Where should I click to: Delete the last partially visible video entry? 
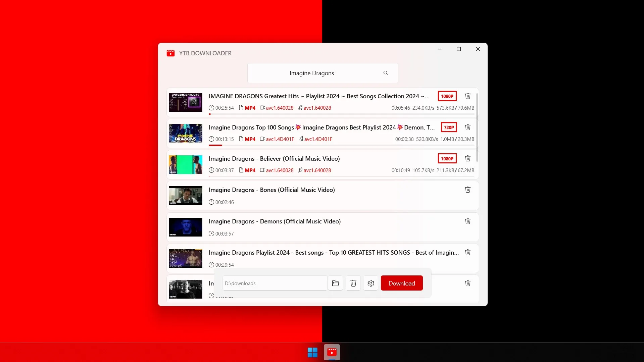(x=467, y=283)
